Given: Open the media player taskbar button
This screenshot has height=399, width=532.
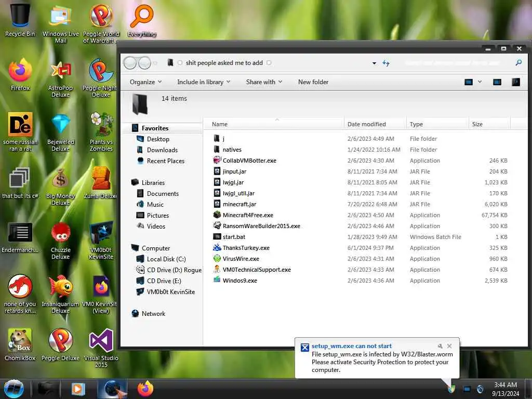Looking at the screenshot, I should pos(78,389).
